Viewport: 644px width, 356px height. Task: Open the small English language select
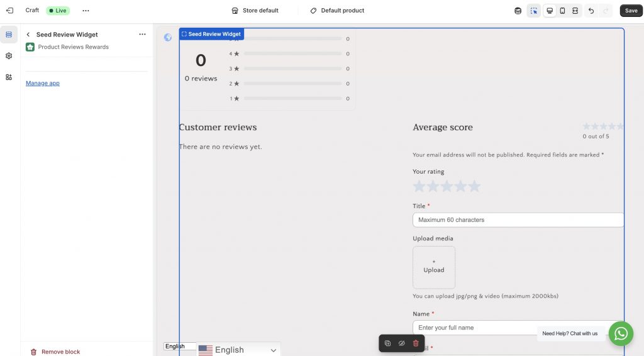point(180,346)
